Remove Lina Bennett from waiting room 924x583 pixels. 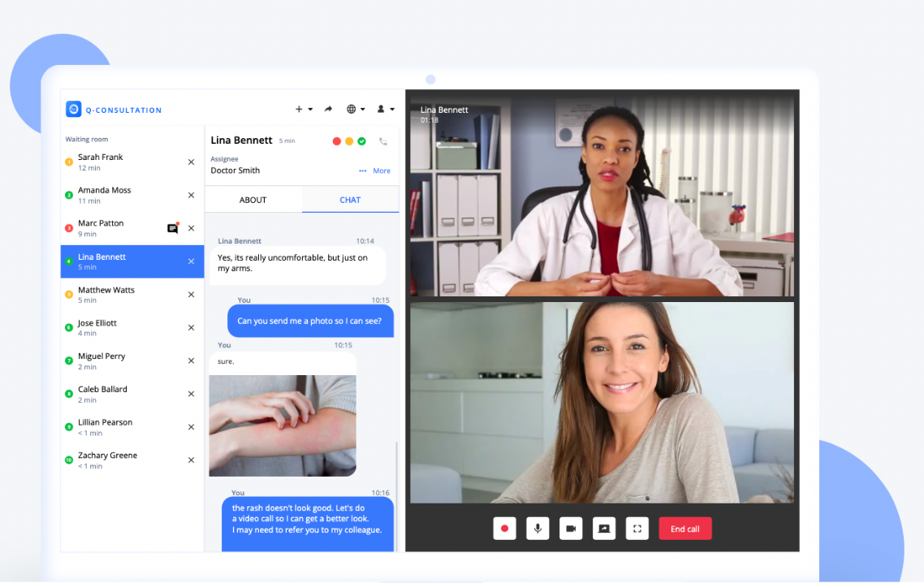coord(191,261)
